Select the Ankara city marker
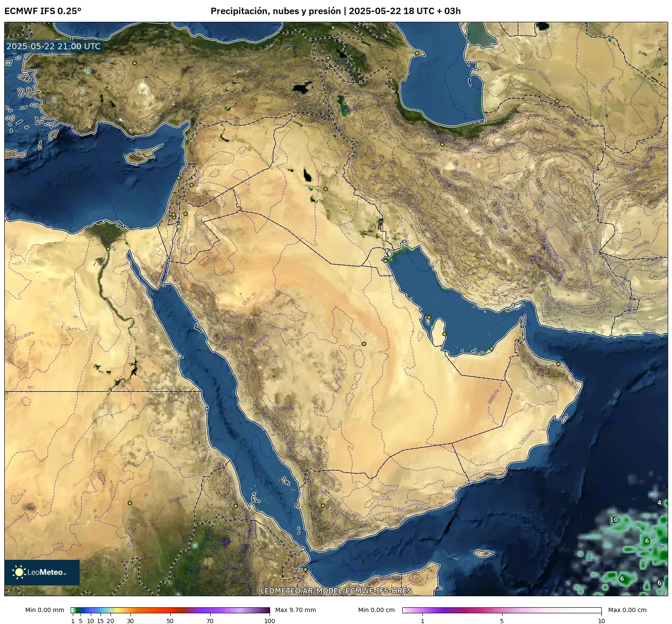This screenshot has height=624, width=672. [x=134, y=63]
